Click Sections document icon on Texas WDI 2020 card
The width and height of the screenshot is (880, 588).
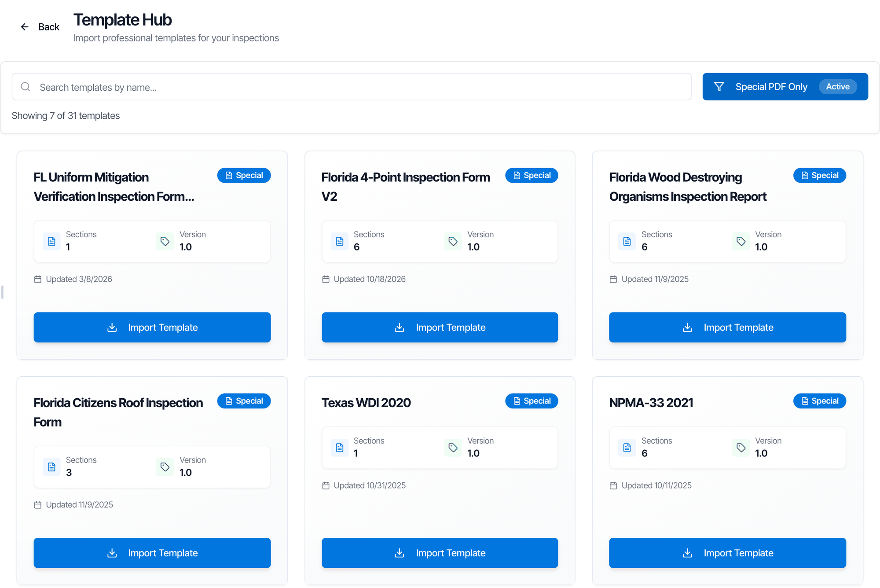pyautogui.click(x=339, y=448)
